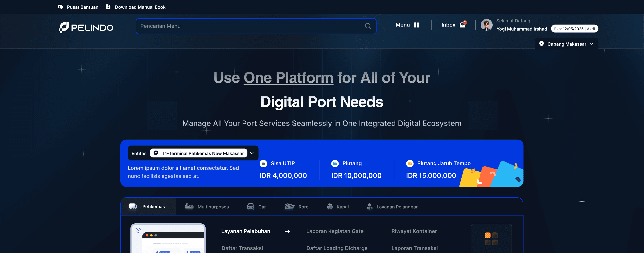This screenshot has width=644, height=253.
Task: Open the Inbox button
Action: click(454, 25)
